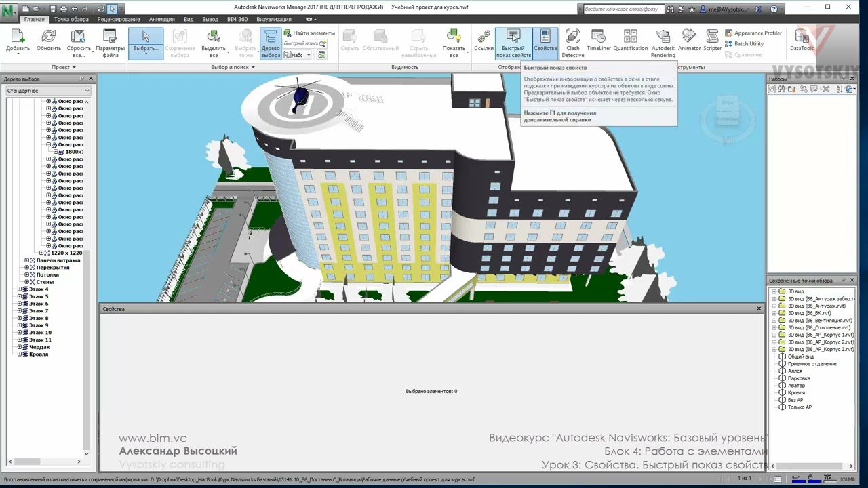
Task: Toggle Дерево выбора selection tree button
Action: coord(271,43)
